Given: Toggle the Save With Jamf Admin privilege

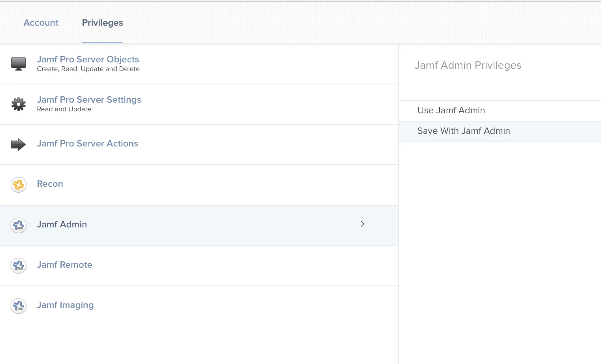Looking at the screenshot, I should [x=500, y=131].
